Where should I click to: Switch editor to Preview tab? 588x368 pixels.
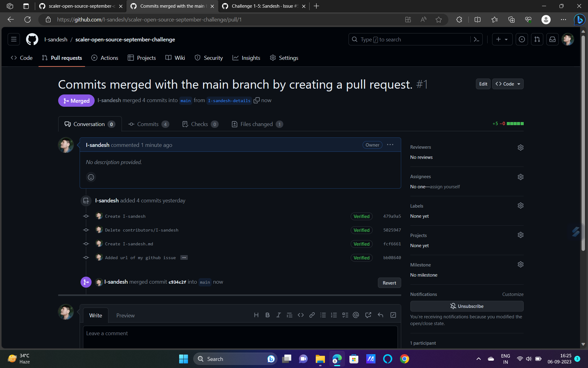pyautogui.click(x=125, y=315)
